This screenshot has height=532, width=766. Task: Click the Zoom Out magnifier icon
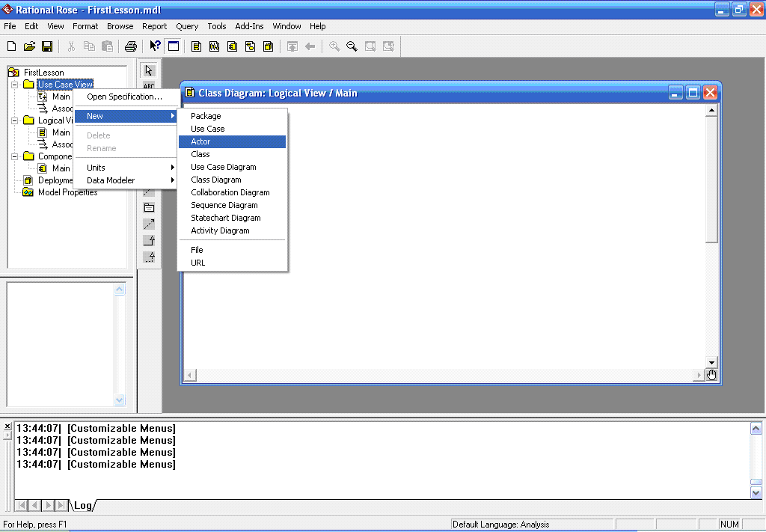[x=352, y=46]
